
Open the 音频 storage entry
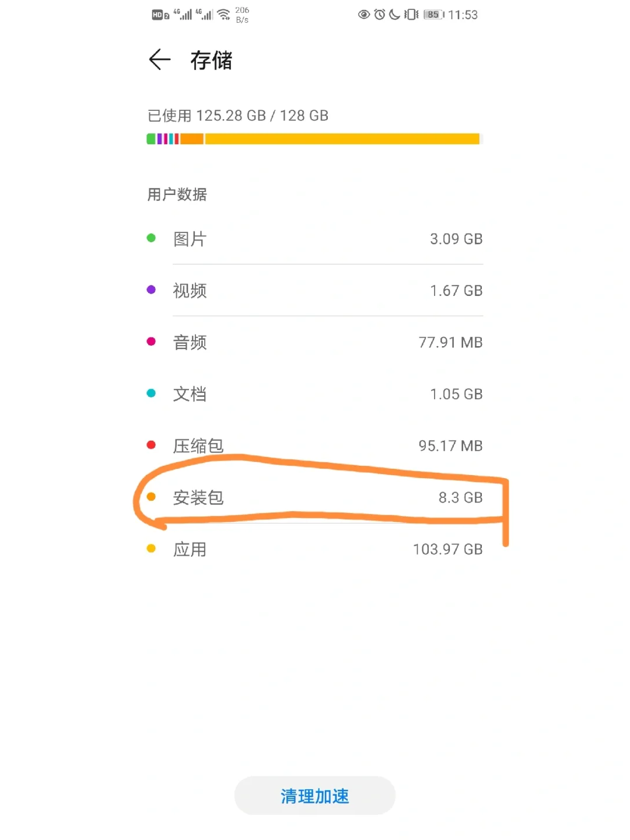coord(315,342)
